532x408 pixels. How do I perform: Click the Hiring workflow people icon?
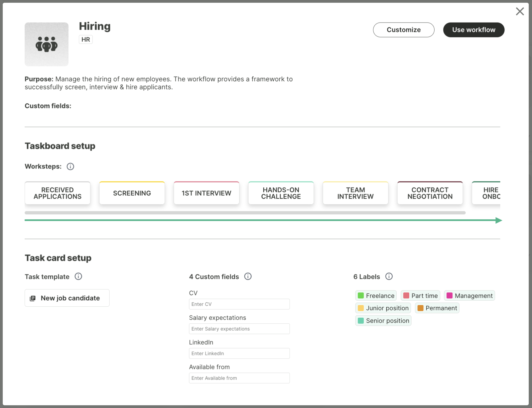click(47, 44)
